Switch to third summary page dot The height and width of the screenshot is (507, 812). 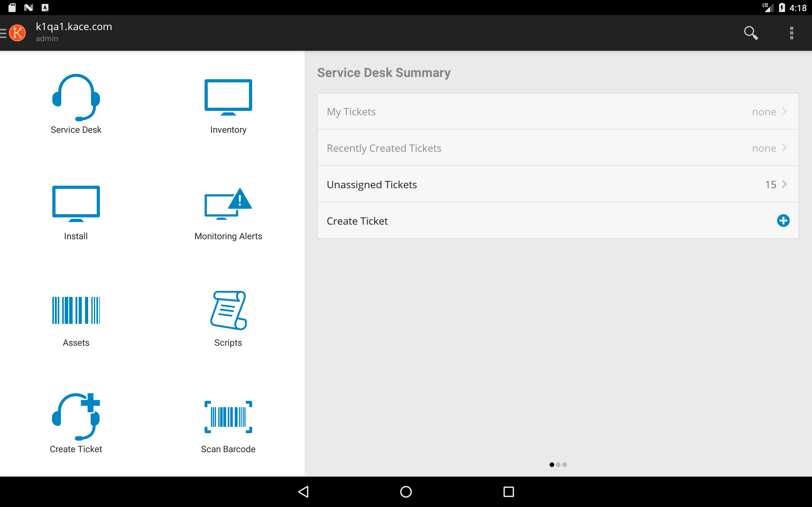pyautogui.click(x=565, y=465)
